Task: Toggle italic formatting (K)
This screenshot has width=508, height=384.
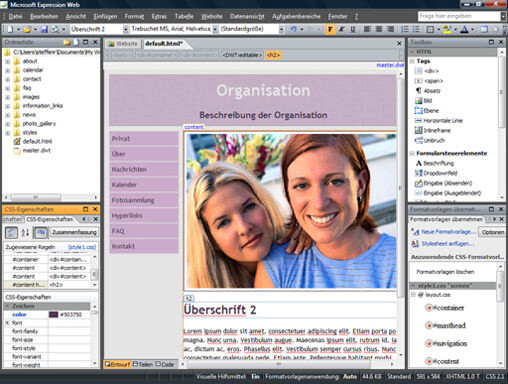Action: tap(341, 29)
